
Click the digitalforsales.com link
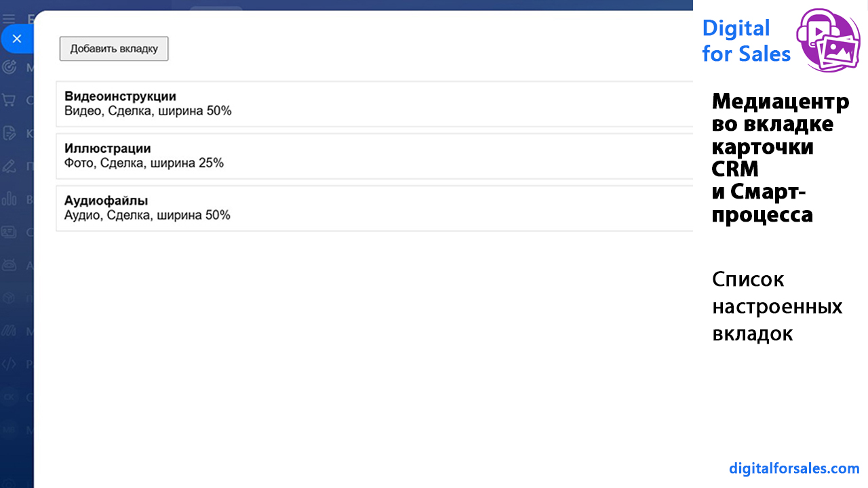794,468
